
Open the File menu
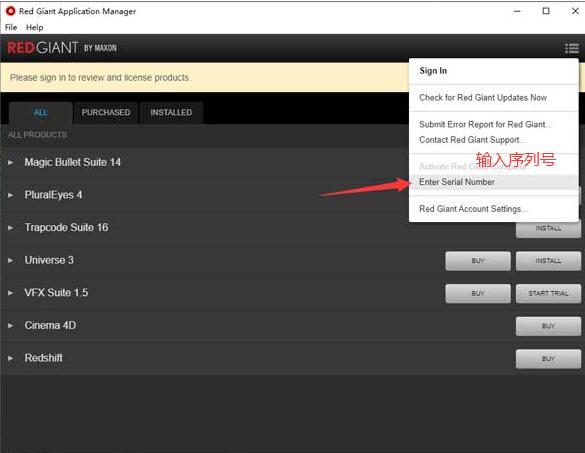tap(11, 27)
